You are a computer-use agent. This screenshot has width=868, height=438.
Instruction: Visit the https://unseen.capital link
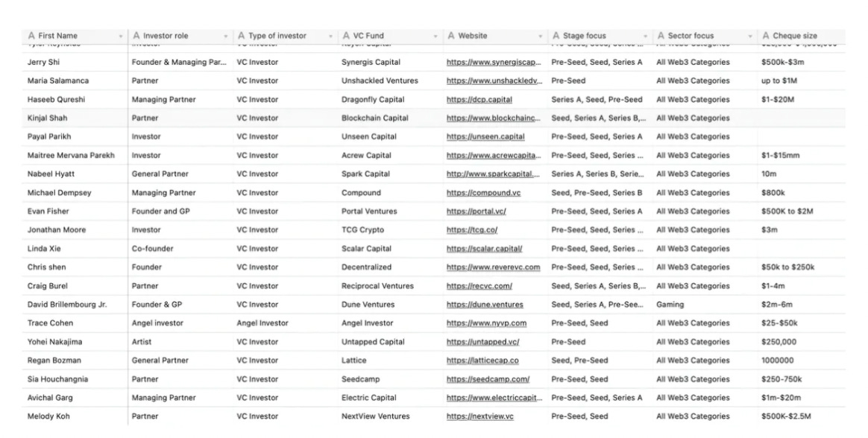pyautogui.click(x=485, y=136)
